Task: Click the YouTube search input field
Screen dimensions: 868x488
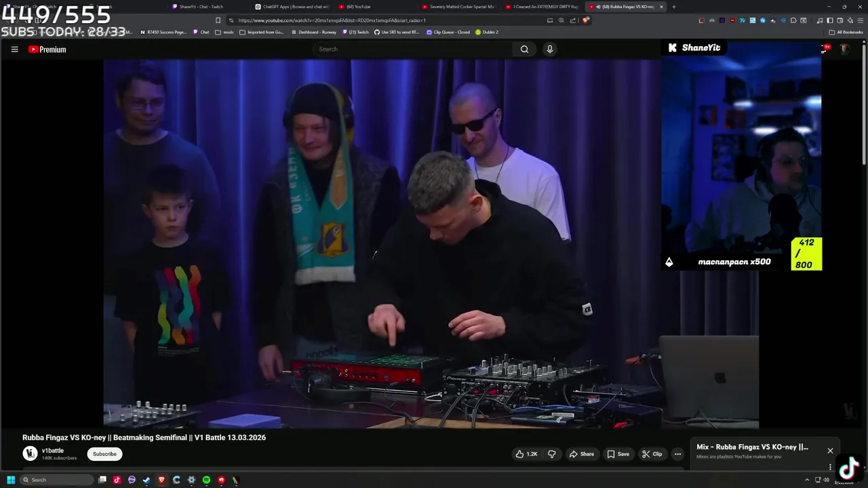Action: 414,49
